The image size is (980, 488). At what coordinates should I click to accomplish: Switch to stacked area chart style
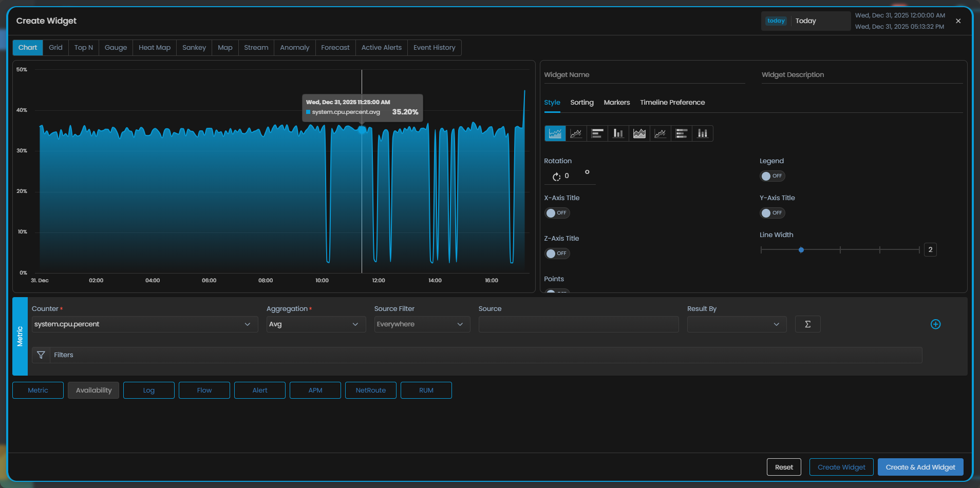(639, 133)
